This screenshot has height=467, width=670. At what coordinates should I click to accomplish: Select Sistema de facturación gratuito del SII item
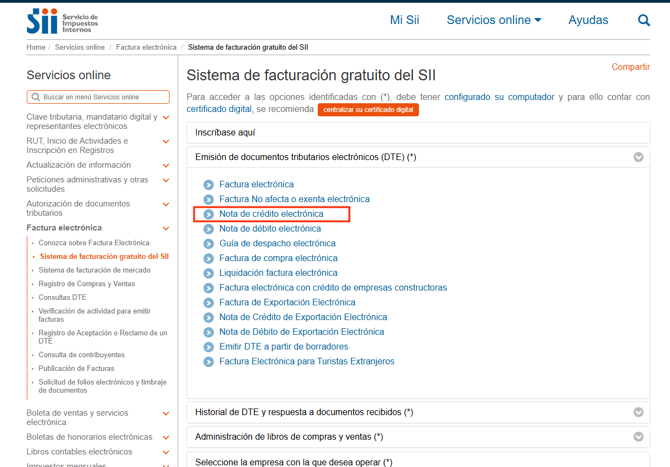[x=104, y=256]
